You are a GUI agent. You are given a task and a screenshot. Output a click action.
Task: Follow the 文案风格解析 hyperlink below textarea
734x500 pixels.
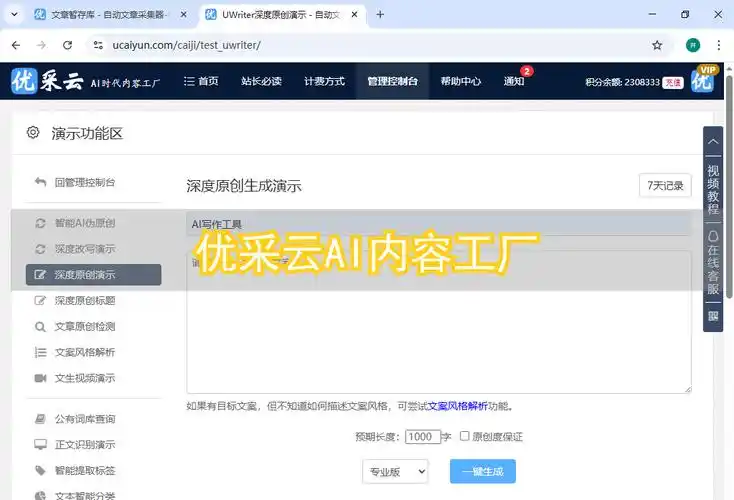pos(457,406)
